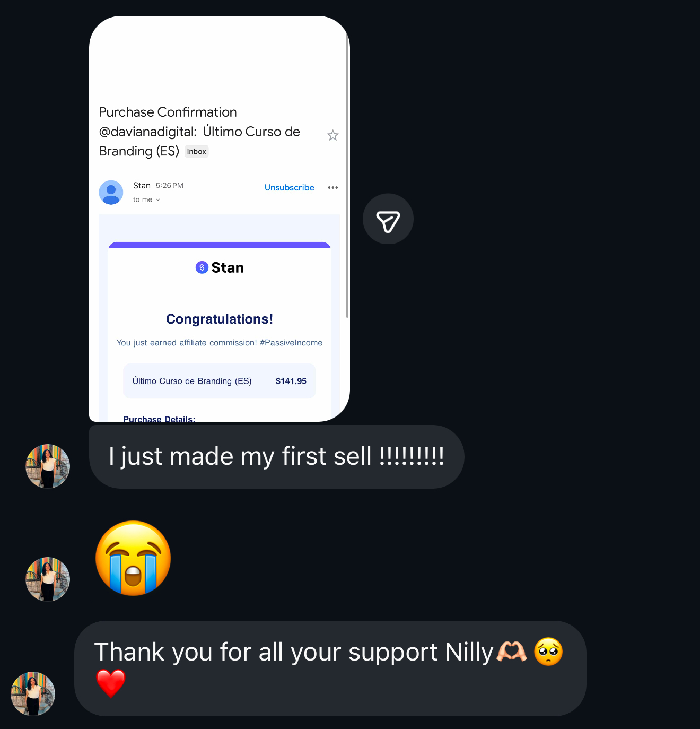700x729 pixels.
Task: Open the shared email screenshot image
Action: click(220, 219)
